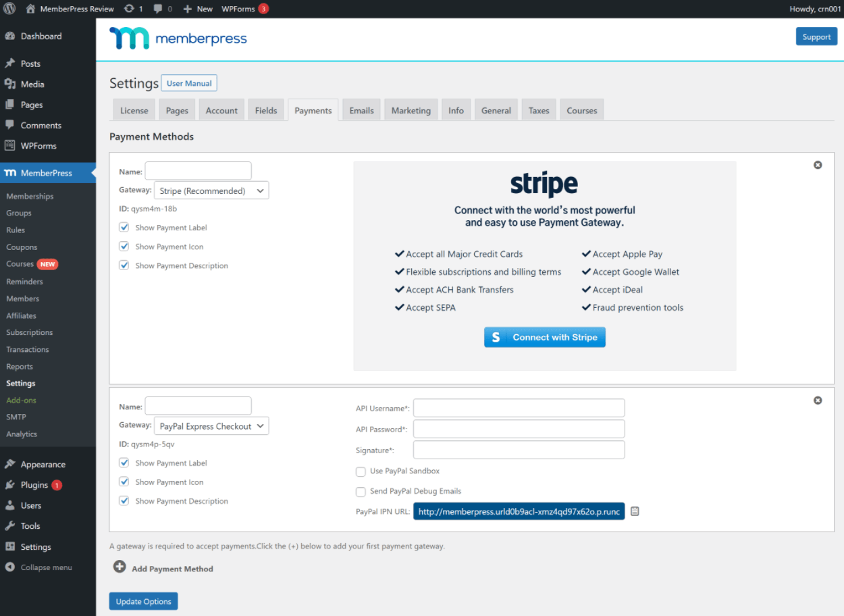Switch to the Courses tab
Image resolution: width=844 pixels, height=616 pixels.
pos(582,110)
